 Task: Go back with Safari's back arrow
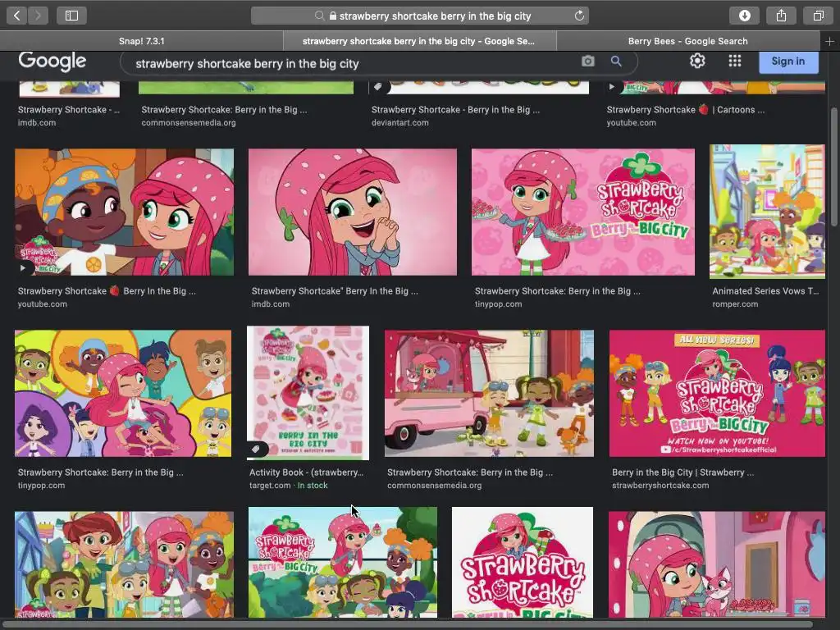[16, 16]
